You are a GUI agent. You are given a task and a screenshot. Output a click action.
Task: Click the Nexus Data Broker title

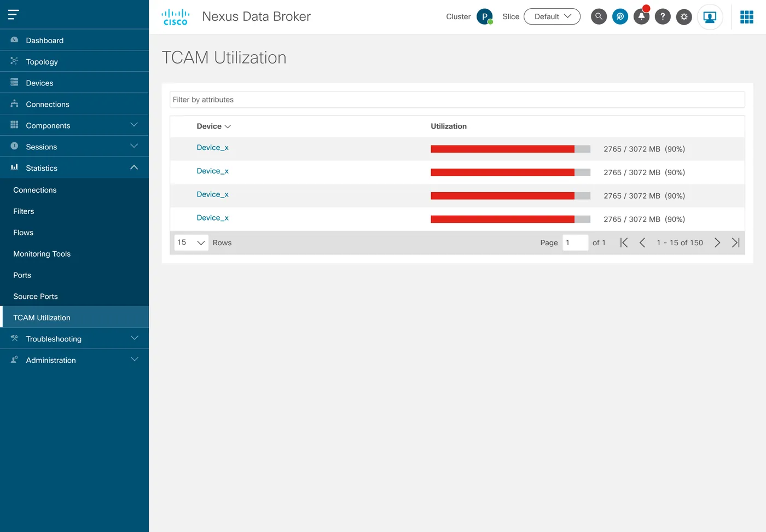coord(256,16)
